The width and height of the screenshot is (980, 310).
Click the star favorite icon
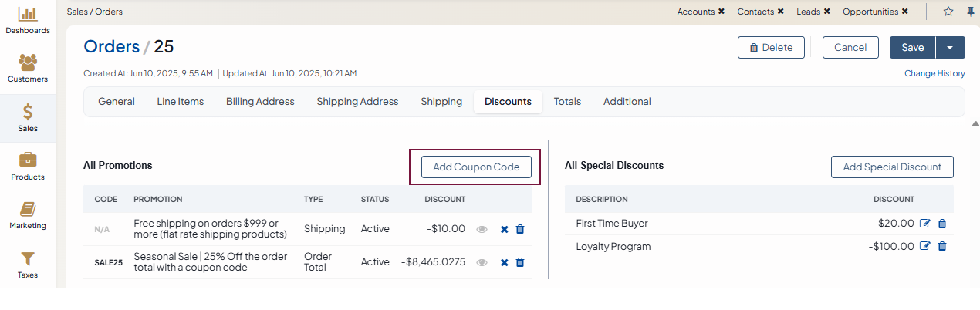(x=948, y=12)
